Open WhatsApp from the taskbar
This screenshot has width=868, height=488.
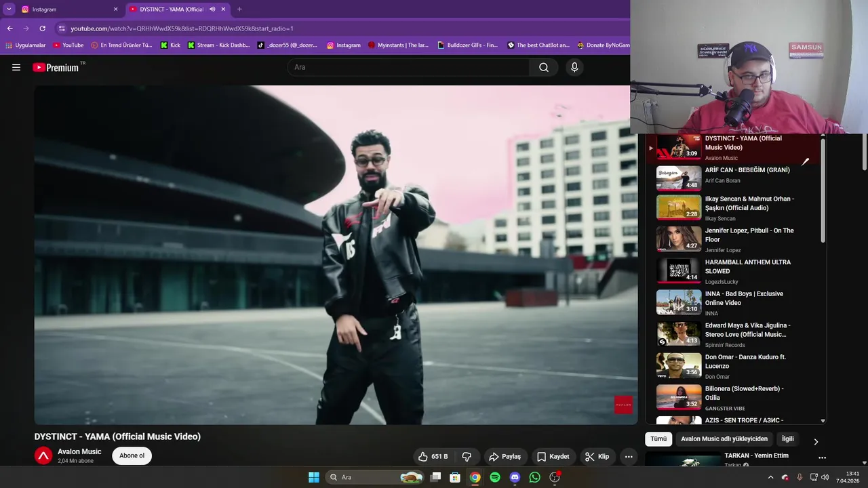point(535,477)
